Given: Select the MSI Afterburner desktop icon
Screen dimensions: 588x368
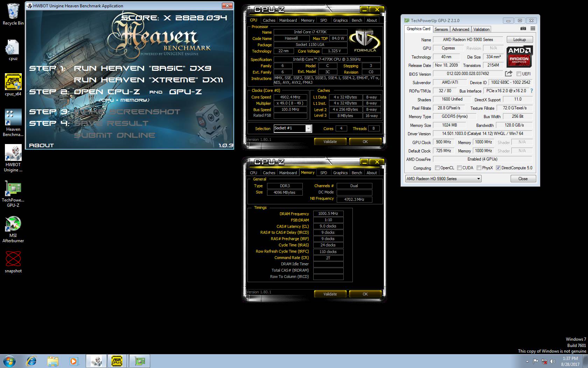Looking at the screenshot, I should [13, 229].
